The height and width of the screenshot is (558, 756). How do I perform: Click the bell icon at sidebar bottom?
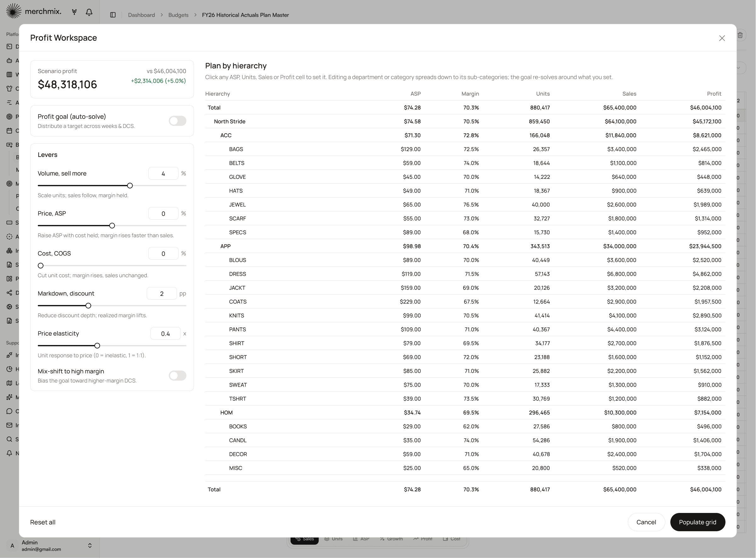click(x=9, y=453)
